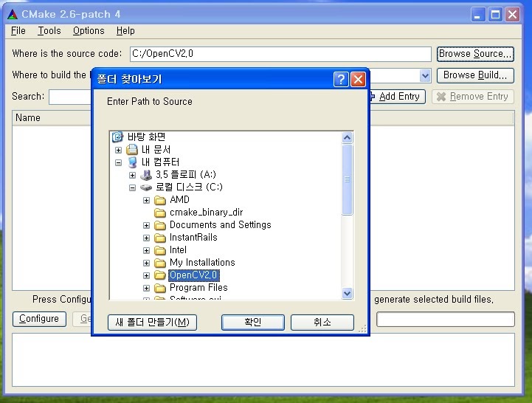Cancel with the 취소 button
This screenshot has height=403, width=532.
322,322
